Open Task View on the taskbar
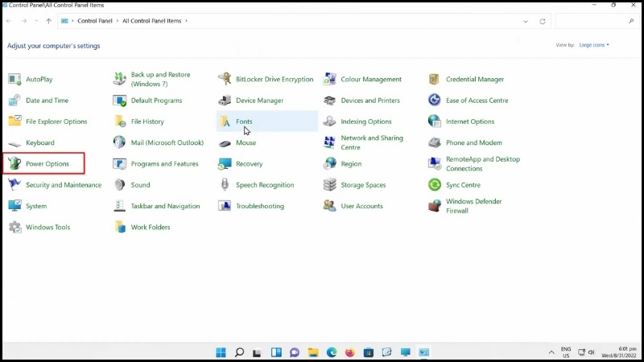 258,352
